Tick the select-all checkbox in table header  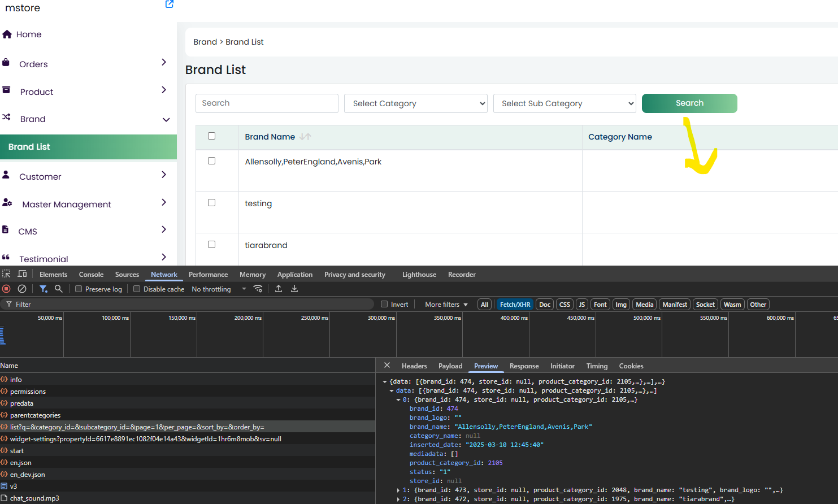(211, 136)
